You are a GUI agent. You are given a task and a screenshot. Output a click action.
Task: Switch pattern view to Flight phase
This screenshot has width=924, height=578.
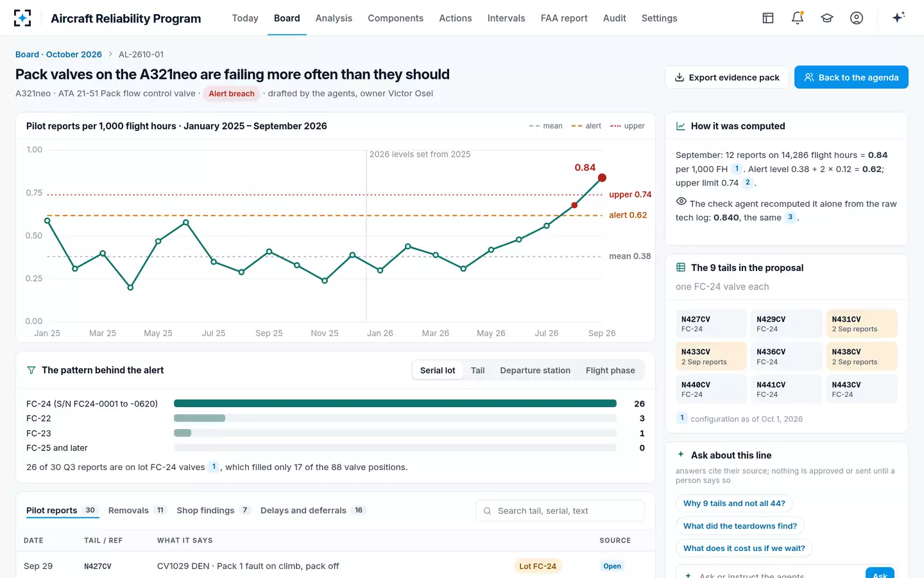click(610, 371)
